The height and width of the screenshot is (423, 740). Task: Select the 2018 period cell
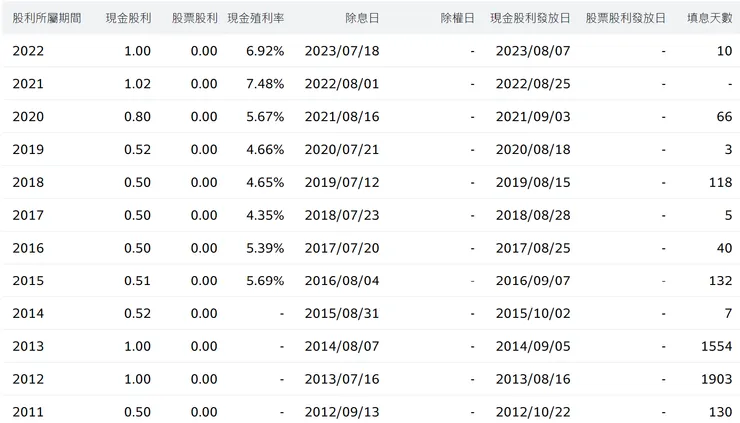point(28,182)
